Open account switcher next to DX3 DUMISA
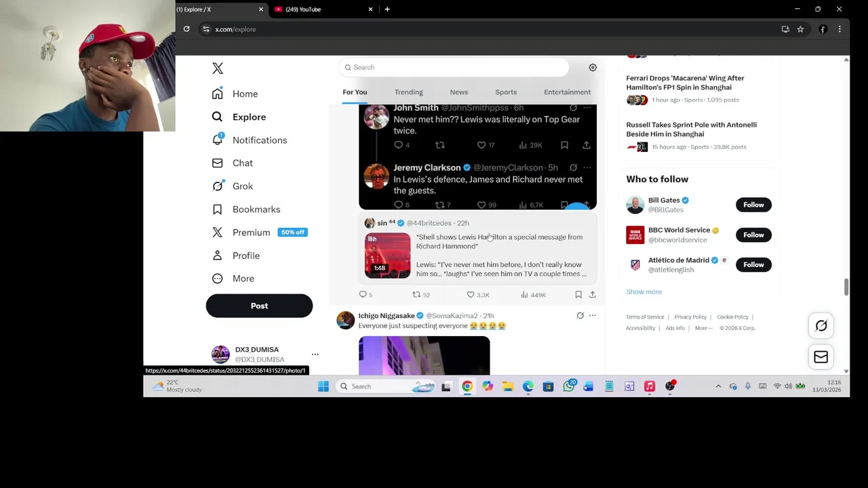The width and height of the screenshot is (868, 488). tap(315, 354)
